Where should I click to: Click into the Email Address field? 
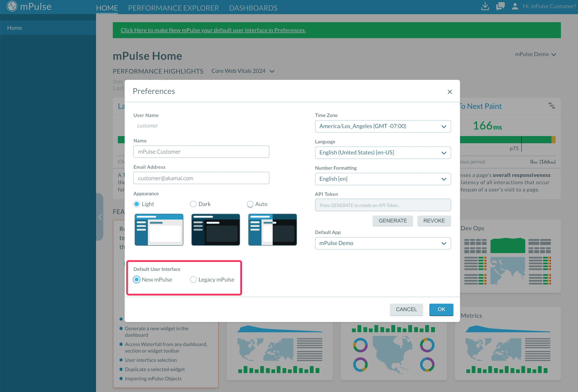(x=201, y=178)
